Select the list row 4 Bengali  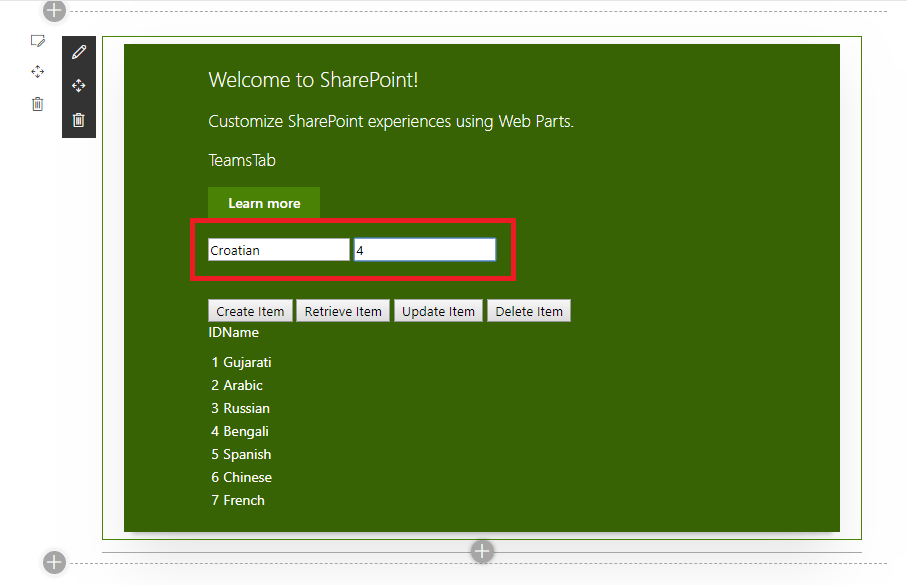(x=240, y=432)
